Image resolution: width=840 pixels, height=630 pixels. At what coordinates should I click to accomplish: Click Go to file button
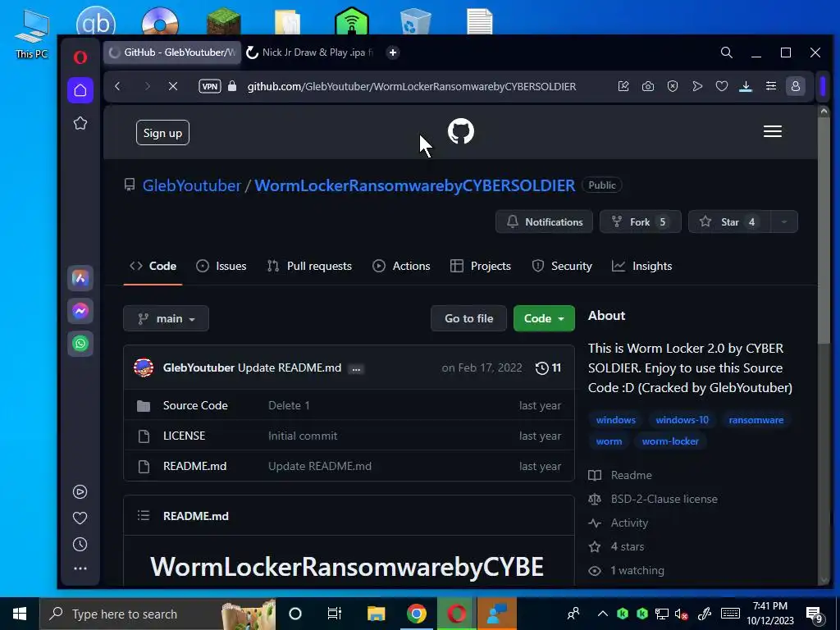[468, 319]
